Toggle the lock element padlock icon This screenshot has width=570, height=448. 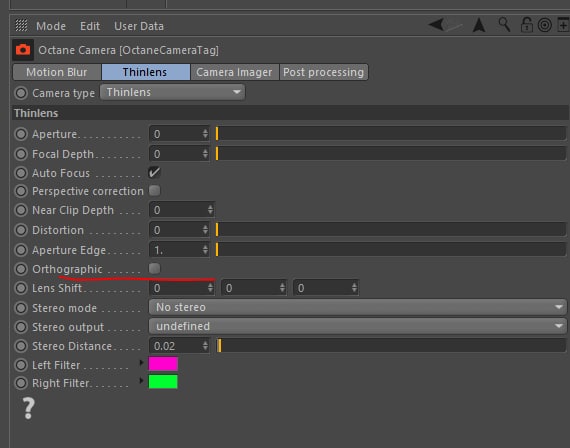526,25
